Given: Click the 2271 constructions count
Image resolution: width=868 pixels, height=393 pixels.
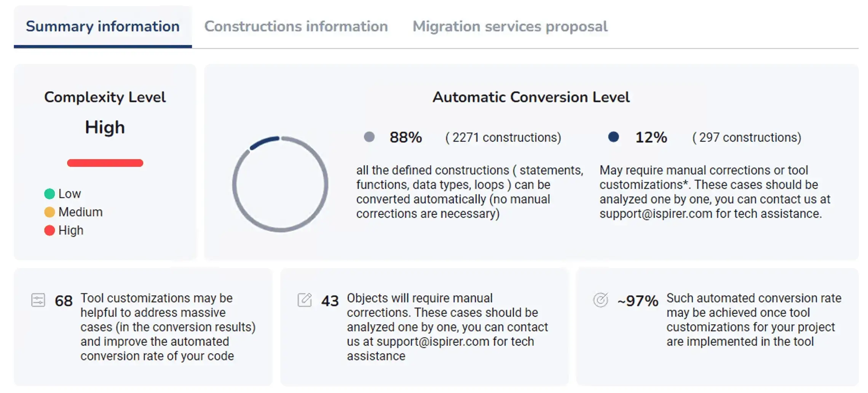Looking at the screenshot, I should tap(503, 137).
